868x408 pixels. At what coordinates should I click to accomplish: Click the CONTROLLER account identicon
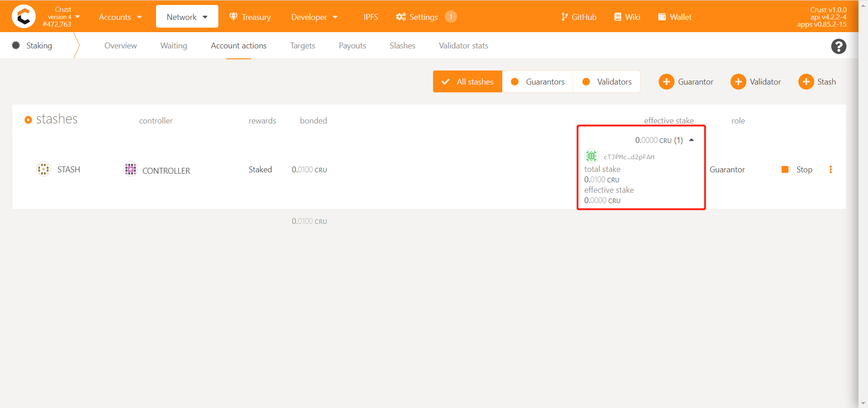click(x=131, y=169)
